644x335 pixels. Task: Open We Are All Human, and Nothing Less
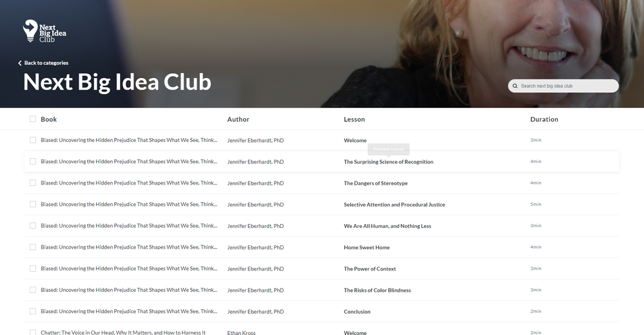point(387,226)
